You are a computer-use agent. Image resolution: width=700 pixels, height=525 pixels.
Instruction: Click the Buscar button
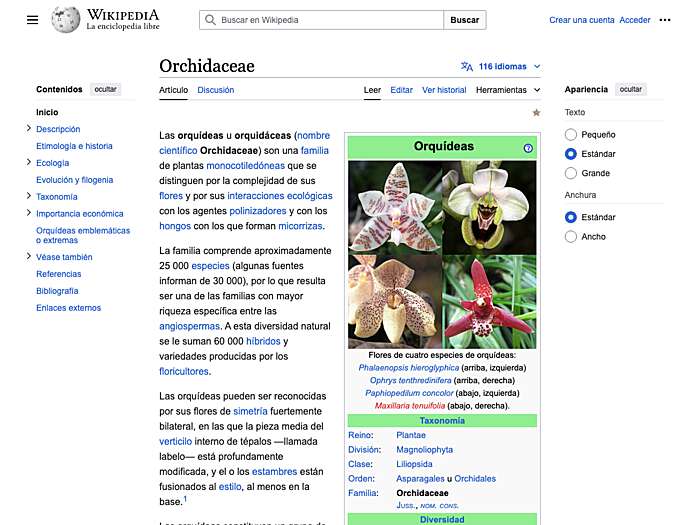pyautogui.click(x=465, y=20)
